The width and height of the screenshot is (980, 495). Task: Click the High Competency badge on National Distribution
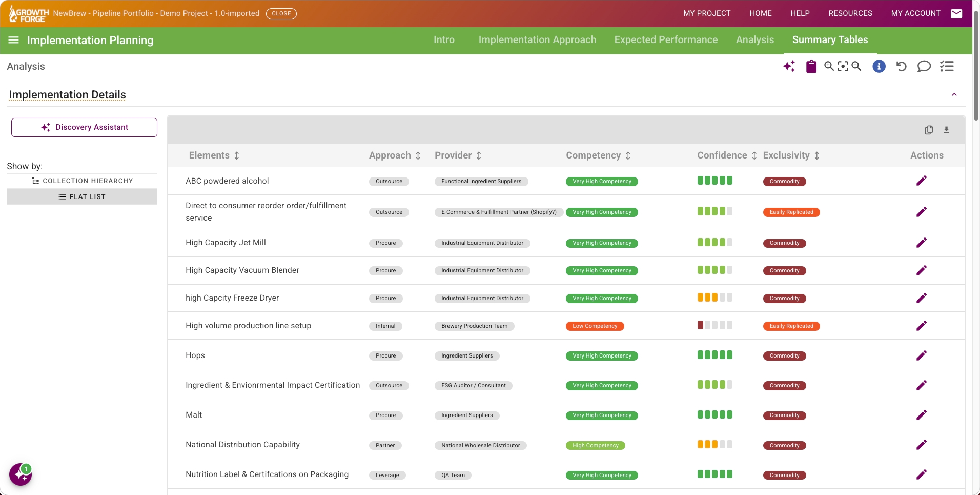(x=595, y=445)
